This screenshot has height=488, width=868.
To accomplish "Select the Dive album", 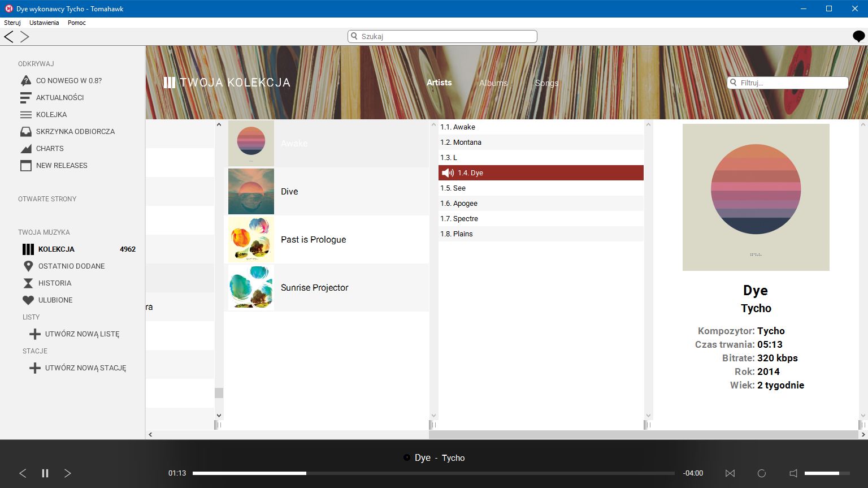I will coord(327,191).
